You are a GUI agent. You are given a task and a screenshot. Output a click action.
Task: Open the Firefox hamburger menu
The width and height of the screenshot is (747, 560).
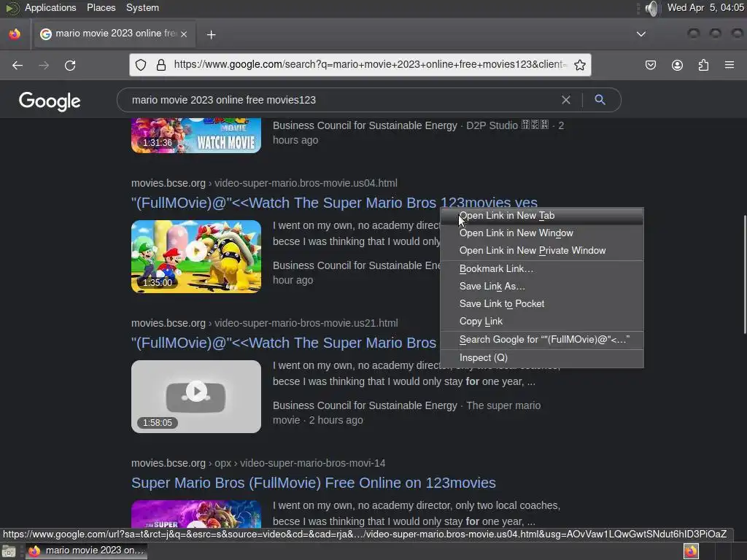pyautogui.click(x=729, y=65)
